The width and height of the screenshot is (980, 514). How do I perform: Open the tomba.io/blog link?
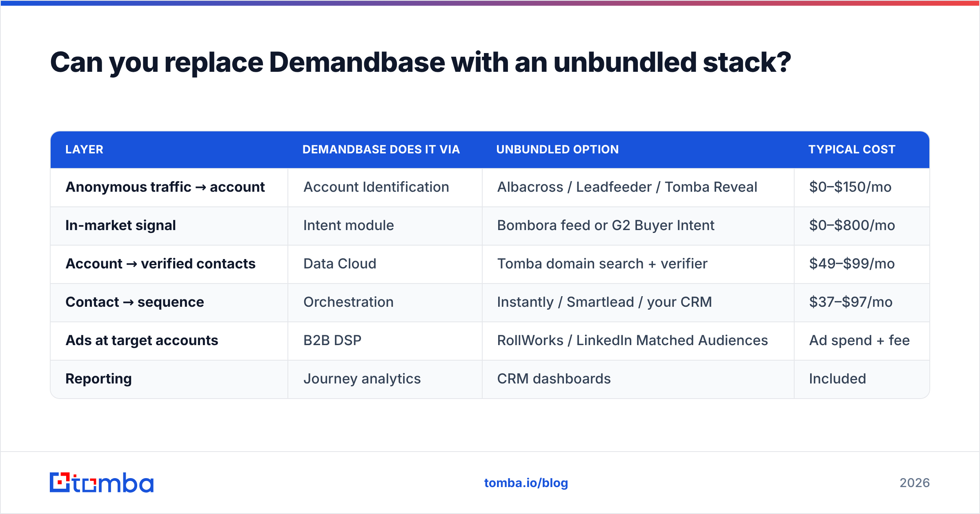(x=526, y=483)
